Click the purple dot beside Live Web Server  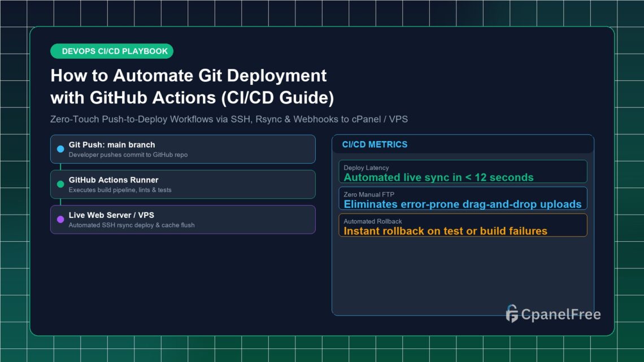pyautogui.click(x=60, y=219)
